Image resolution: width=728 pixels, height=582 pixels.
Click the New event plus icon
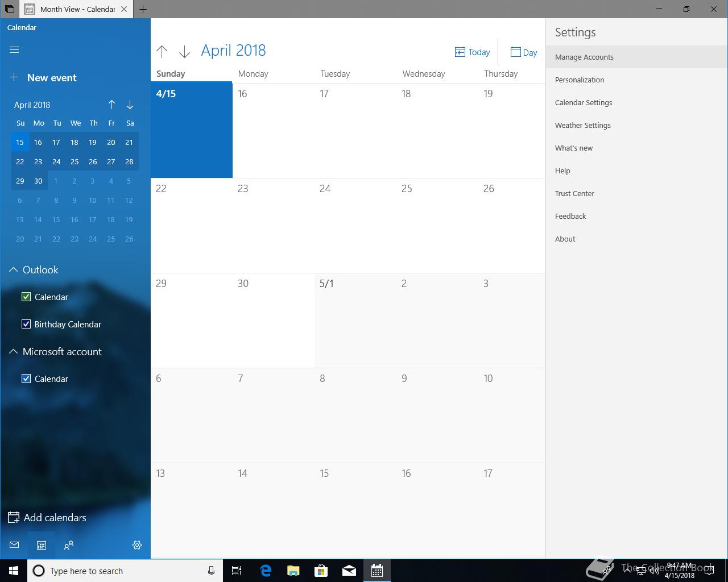14,77
